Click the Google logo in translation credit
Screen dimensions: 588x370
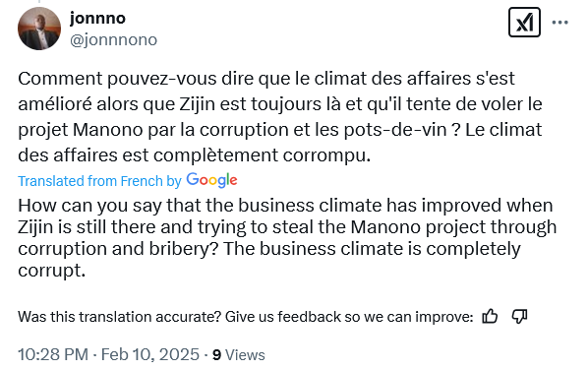tap(211, 180)
